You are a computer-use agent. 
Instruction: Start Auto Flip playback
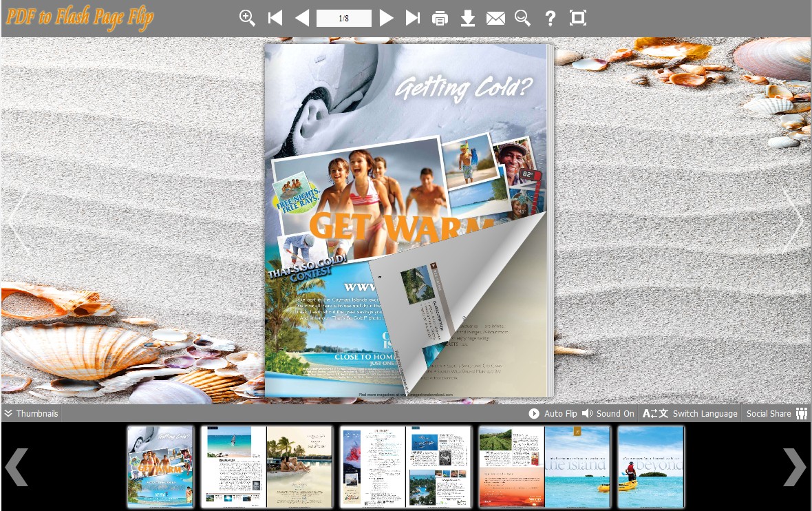coord(553,414)
